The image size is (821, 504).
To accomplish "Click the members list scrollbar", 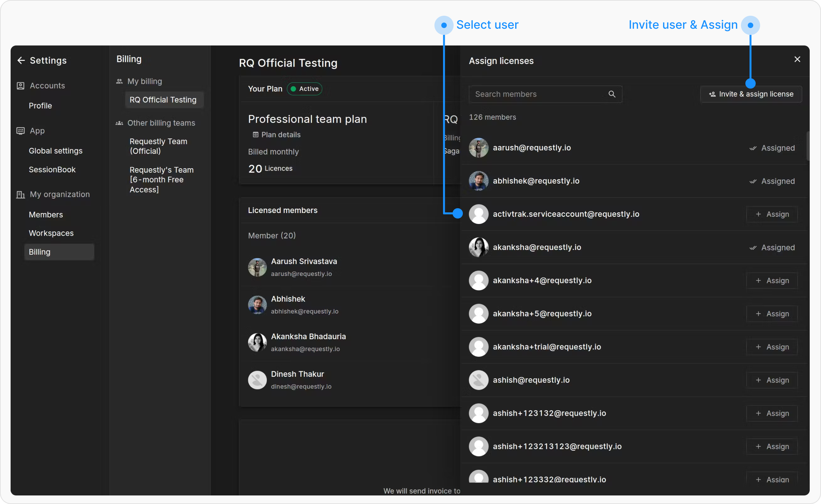I will tap(808, 146).
